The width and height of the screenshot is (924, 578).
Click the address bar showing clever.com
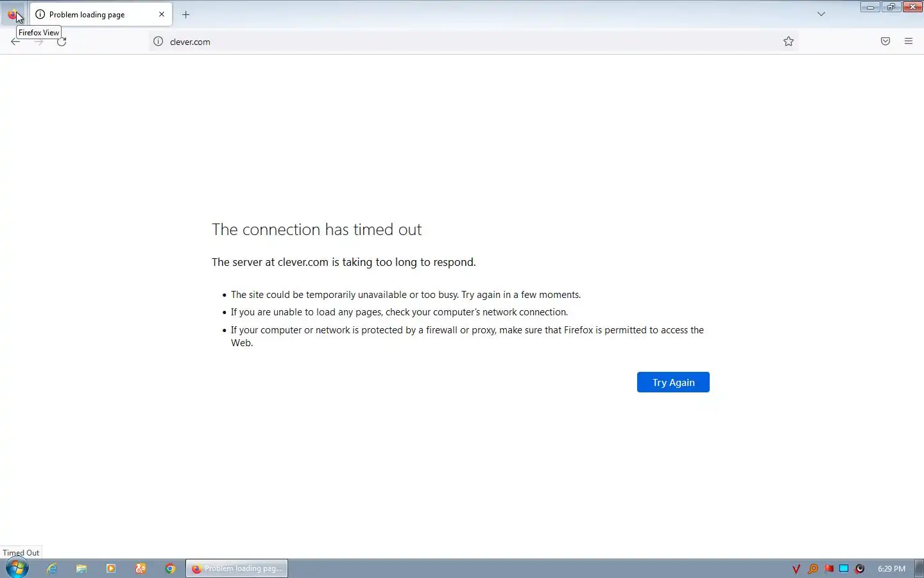(474, 42)
